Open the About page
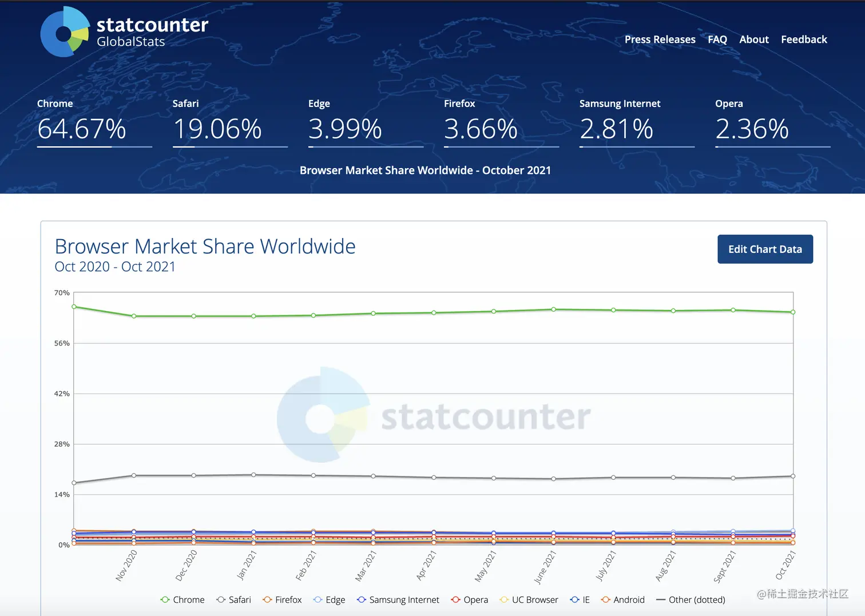This screenshot has width=865, height=616. pos(753,39)
